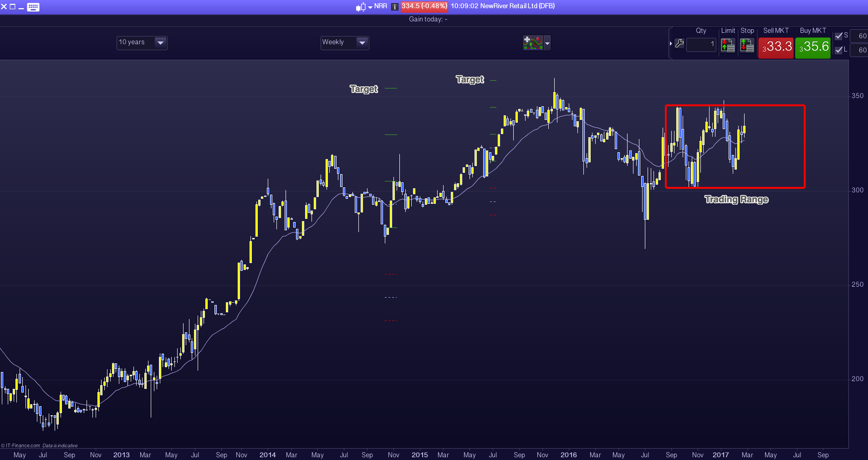
Task: Expand the indicator dropdown arrow
Action: coord(547,43)
